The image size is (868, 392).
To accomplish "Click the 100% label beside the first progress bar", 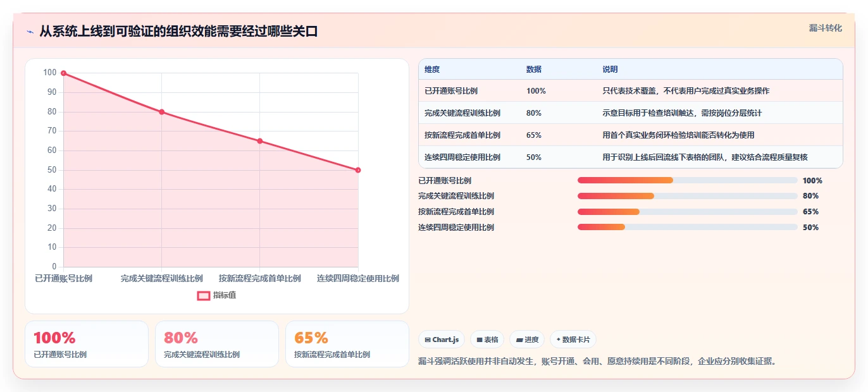I will (x=812, y=180).
